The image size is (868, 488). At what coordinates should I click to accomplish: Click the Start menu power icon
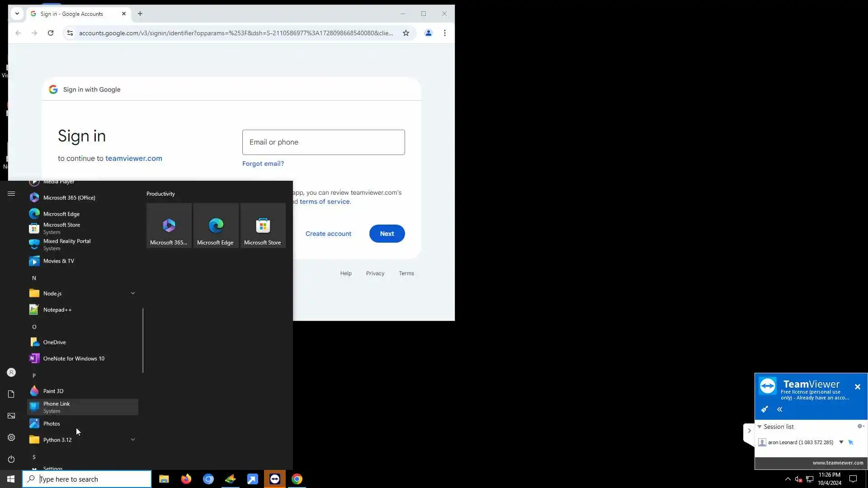pos(11,459)
